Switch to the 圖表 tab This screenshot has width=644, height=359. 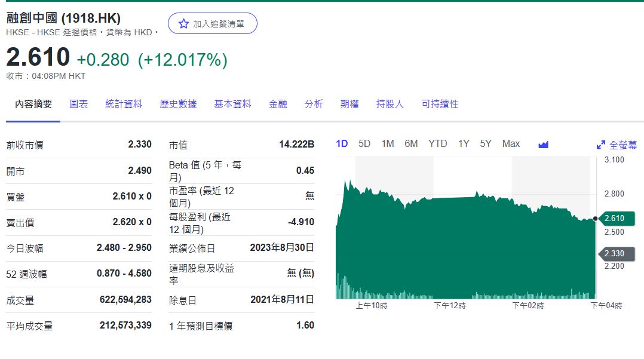78,104
